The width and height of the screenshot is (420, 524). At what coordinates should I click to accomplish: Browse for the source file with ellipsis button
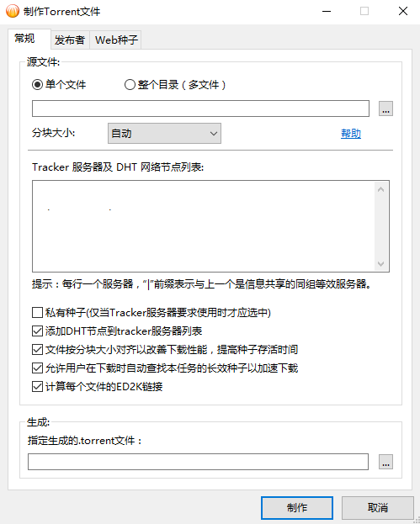[x=385, y=109]
